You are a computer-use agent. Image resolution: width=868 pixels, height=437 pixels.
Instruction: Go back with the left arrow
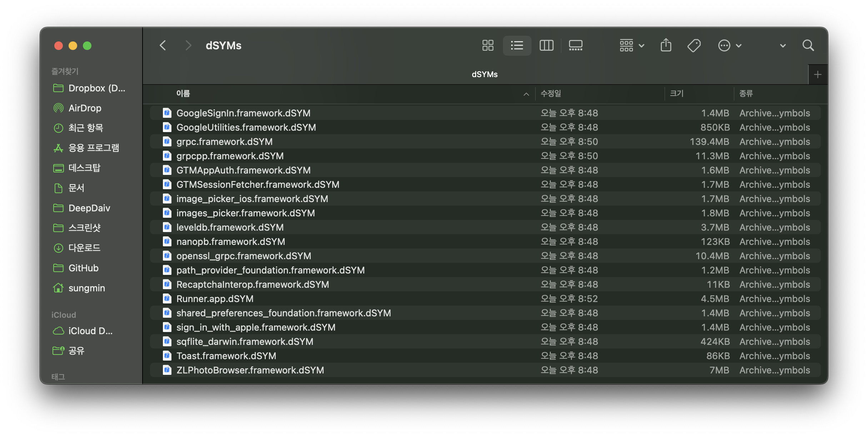(163, 45)
